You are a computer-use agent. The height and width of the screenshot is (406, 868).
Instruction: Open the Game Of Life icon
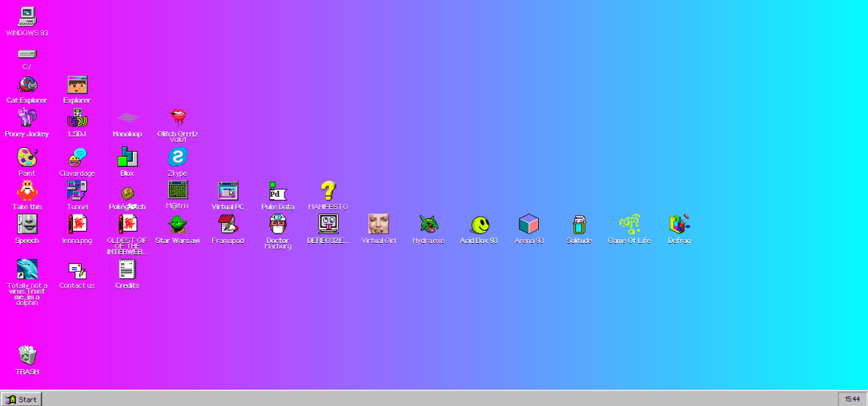tap(629, 224)
